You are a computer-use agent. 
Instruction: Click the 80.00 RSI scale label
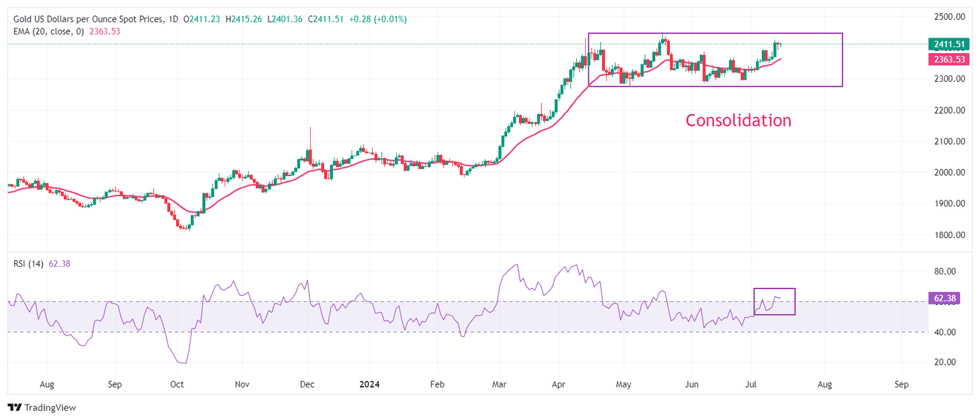pyautogui.click(x=945, y=271)
